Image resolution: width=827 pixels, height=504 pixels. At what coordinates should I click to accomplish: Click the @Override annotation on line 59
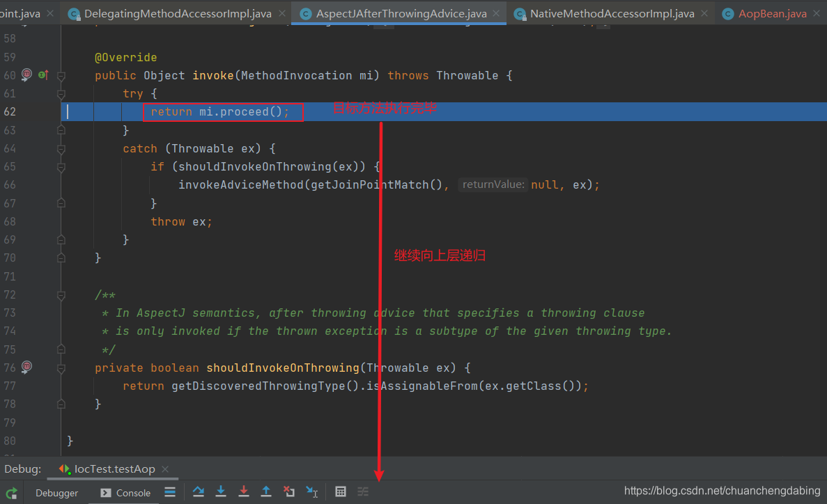click(x=125, y=57)
